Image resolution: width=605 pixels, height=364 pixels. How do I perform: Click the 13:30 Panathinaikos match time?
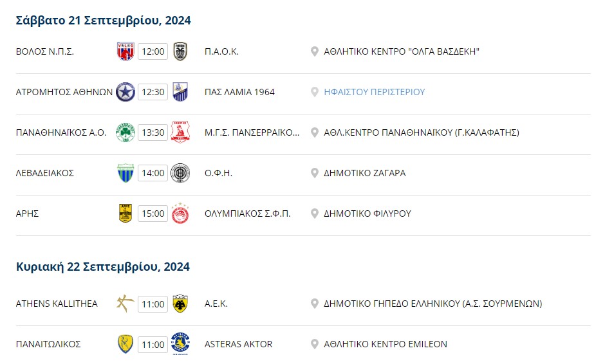(x=153, y=132)
